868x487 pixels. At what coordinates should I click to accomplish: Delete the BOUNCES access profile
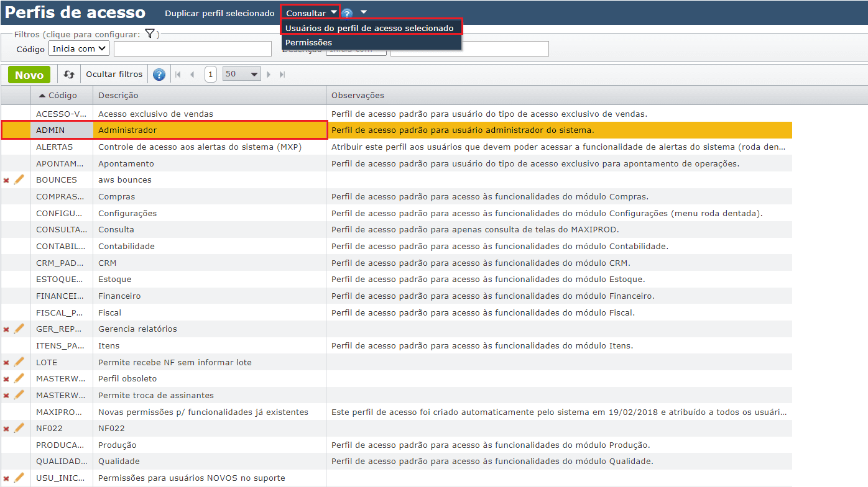(6, 180)
